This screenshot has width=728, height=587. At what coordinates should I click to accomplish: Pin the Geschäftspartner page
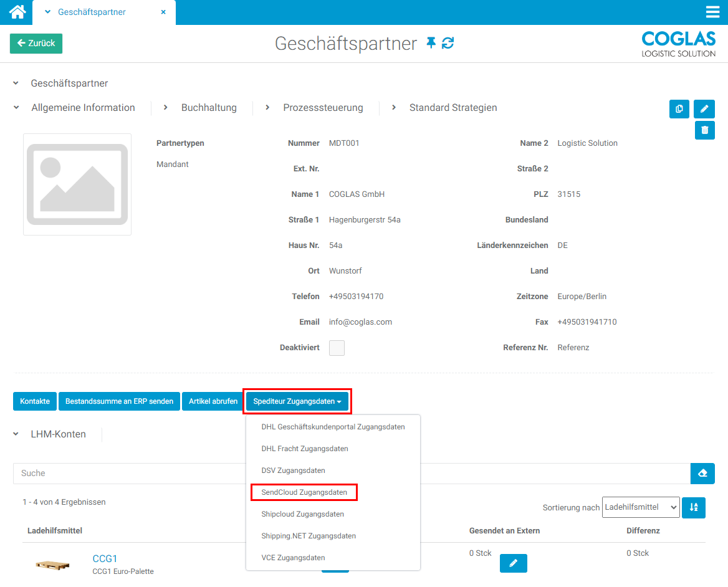(431, 43)
